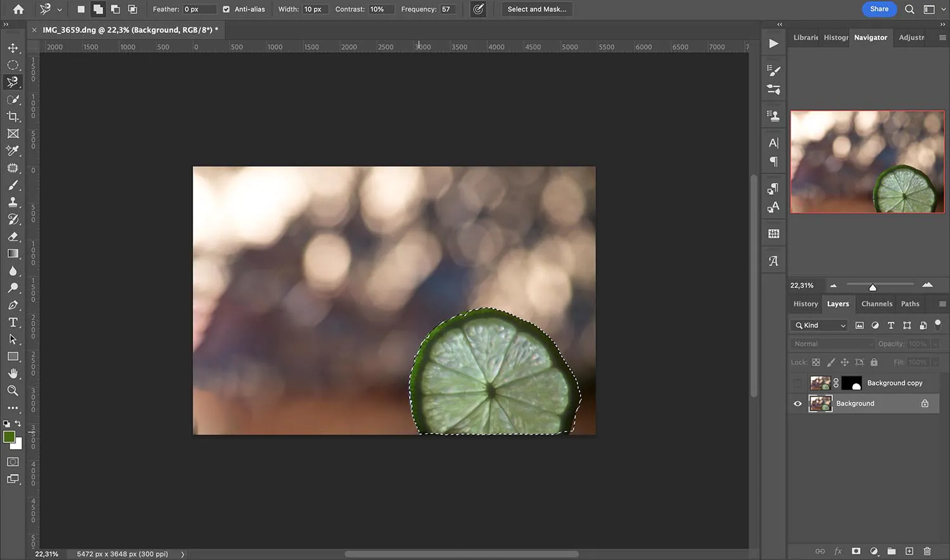Add a layer mask in the Layers panel
Viewport: 950px width, 560px height.
tap(856, 551)
